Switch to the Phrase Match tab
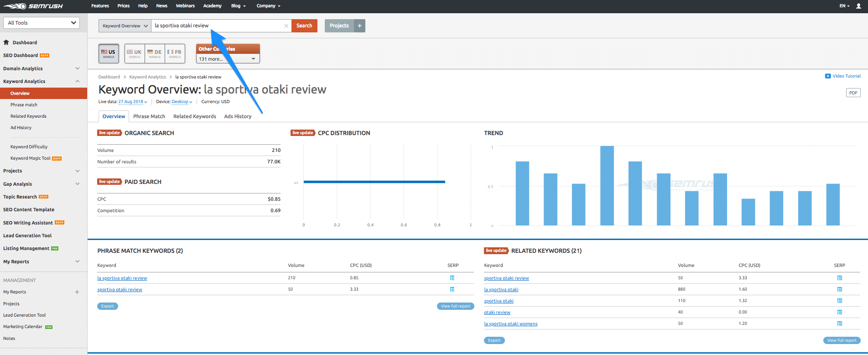Viewport: 868px width, 355px height. tap(149, 116)
